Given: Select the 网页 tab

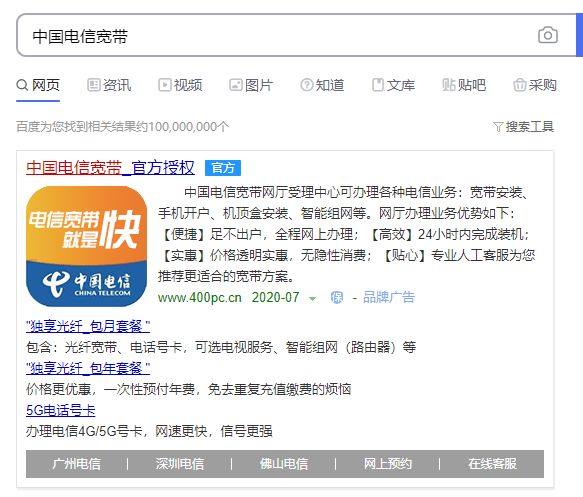Looking at the screenshot, I should 38,85.
